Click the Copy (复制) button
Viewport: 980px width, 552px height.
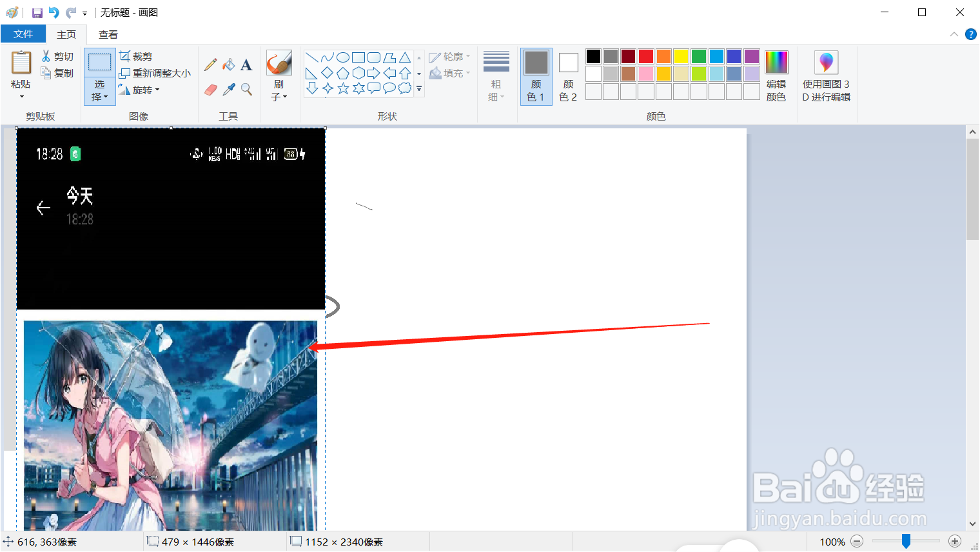[x=58, y=73]
